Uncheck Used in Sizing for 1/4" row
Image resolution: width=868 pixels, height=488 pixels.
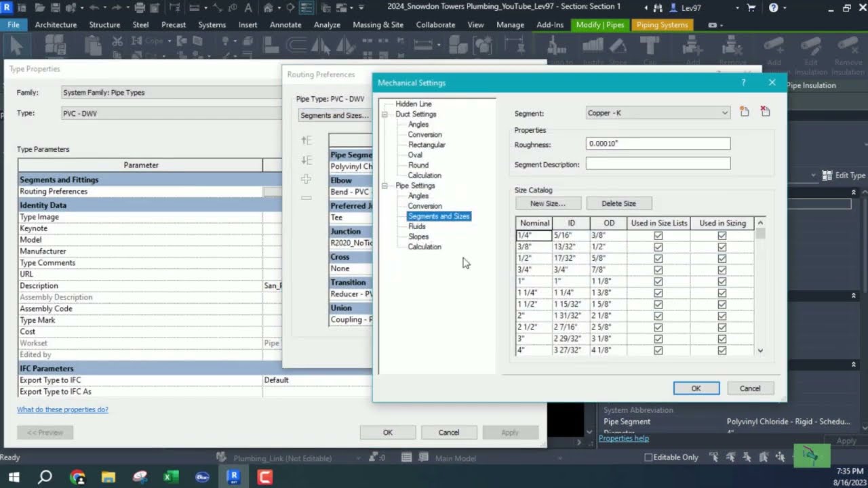(x=722, y=235)
